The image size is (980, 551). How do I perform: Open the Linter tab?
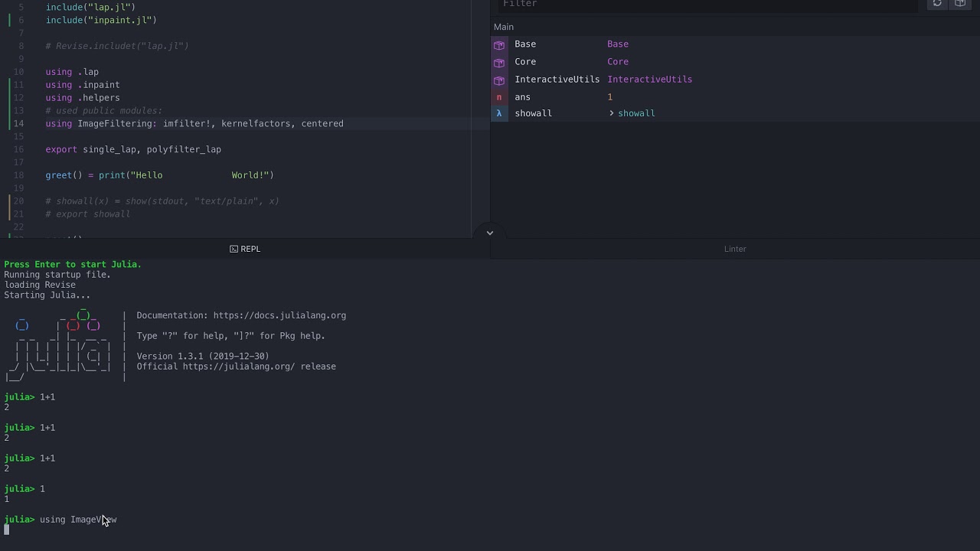[x=735, y=249]
